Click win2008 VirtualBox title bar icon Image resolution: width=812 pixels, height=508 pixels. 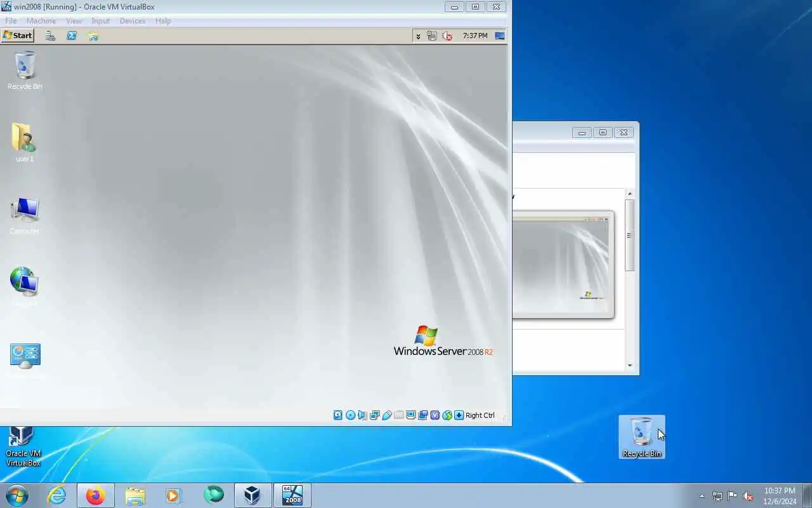[x=6, y=6]
